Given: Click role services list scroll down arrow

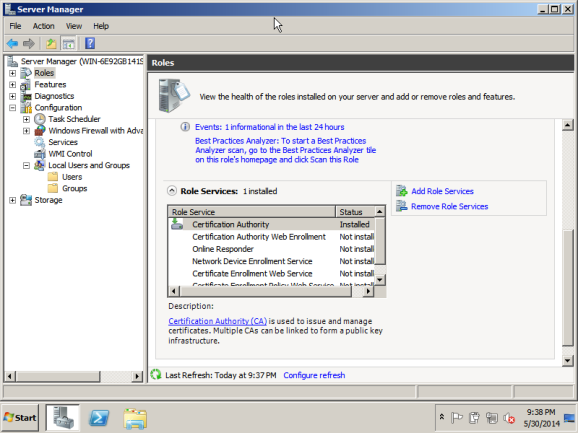Looking at the screenshot, I should tap(380, 280).
